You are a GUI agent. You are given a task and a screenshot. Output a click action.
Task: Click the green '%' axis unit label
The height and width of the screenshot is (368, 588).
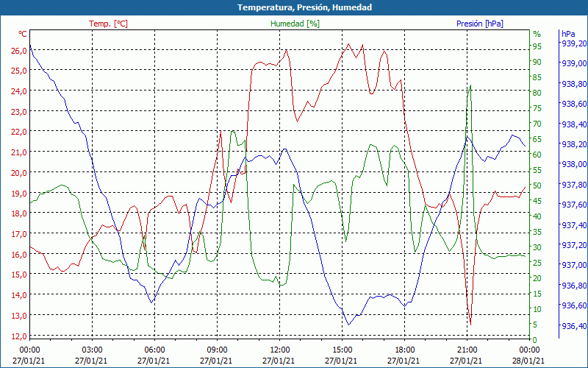[x=537, y=34]
